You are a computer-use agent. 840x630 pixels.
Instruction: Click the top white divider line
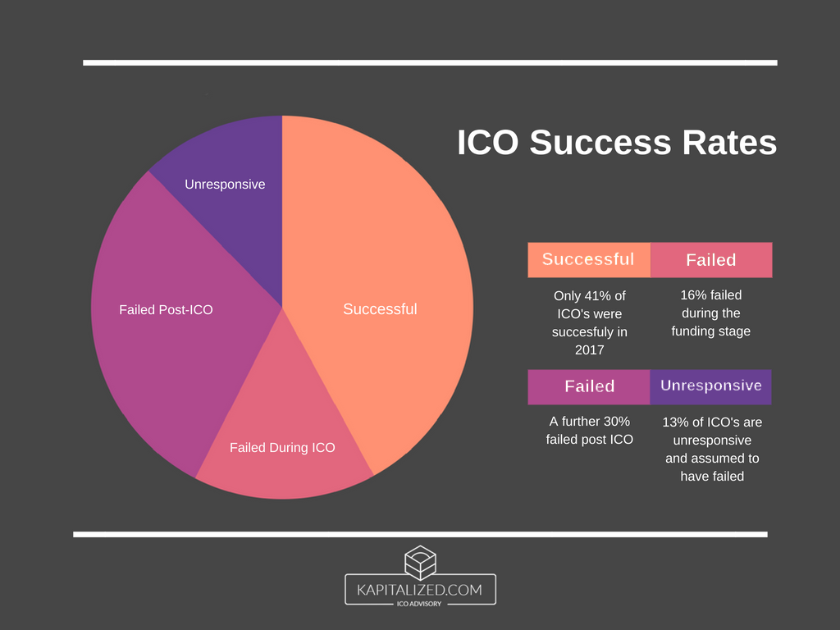tap(430, 62)
